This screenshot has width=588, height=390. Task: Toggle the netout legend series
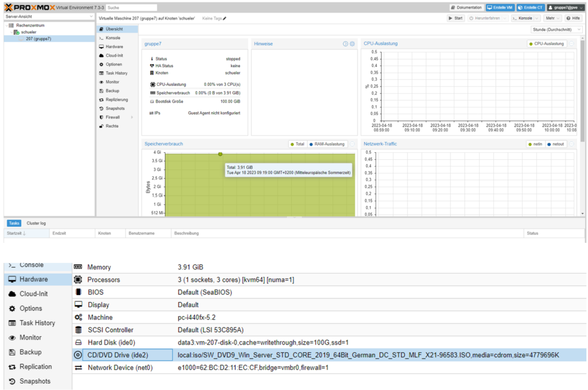click(x=555, y=144)
